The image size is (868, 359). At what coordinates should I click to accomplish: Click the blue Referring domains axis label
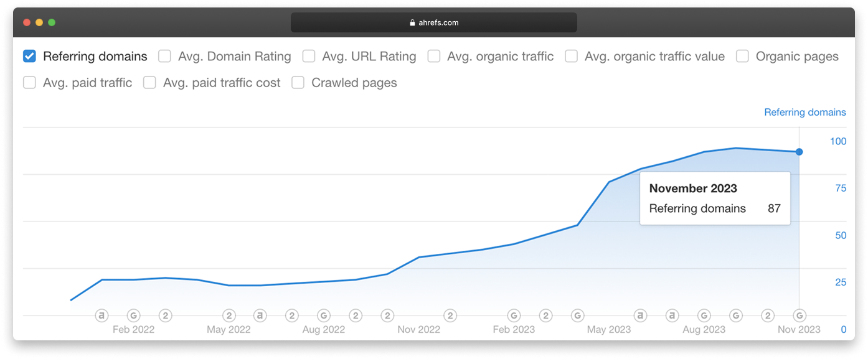point(804,113)
